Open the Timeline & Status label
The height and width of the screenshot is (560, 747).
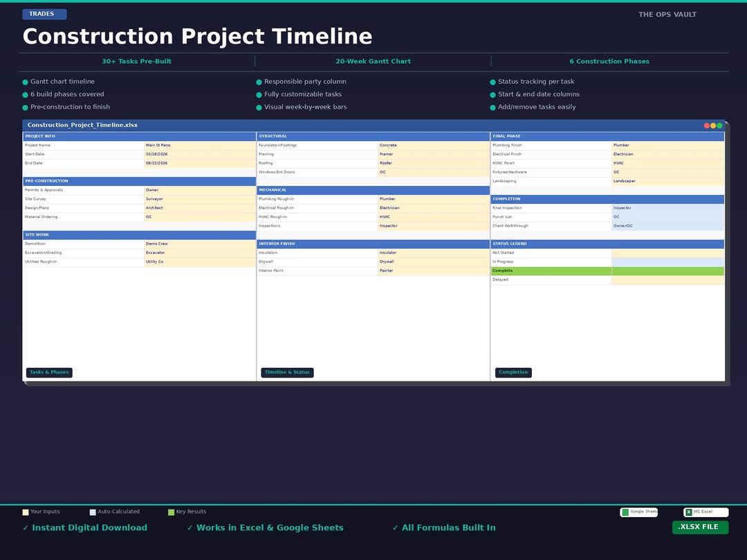pyautogui.click(x=287, y=373)
